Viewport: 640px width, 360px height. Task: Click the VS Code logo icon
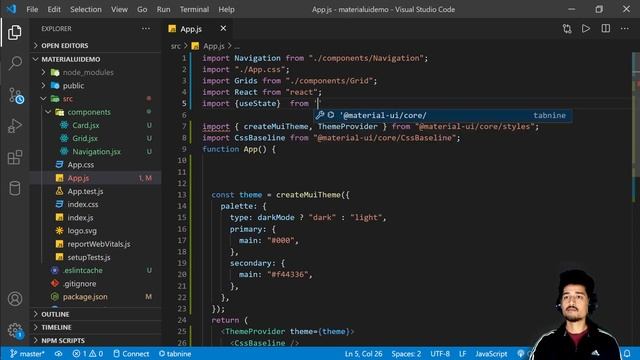point(11,9)
